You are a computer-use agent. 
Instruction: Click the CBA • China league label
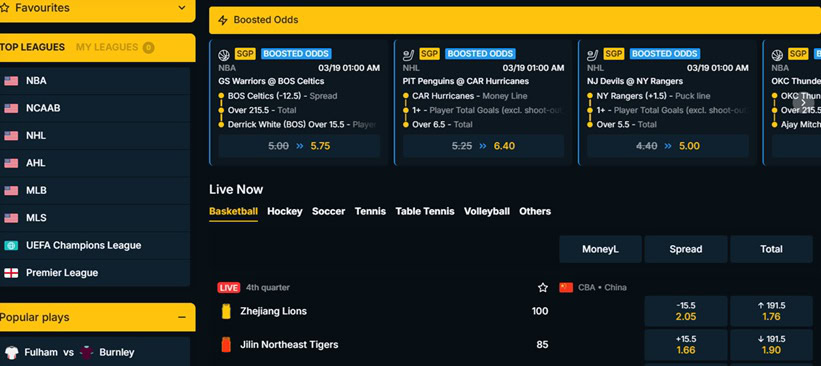click(x=602, y=287)
